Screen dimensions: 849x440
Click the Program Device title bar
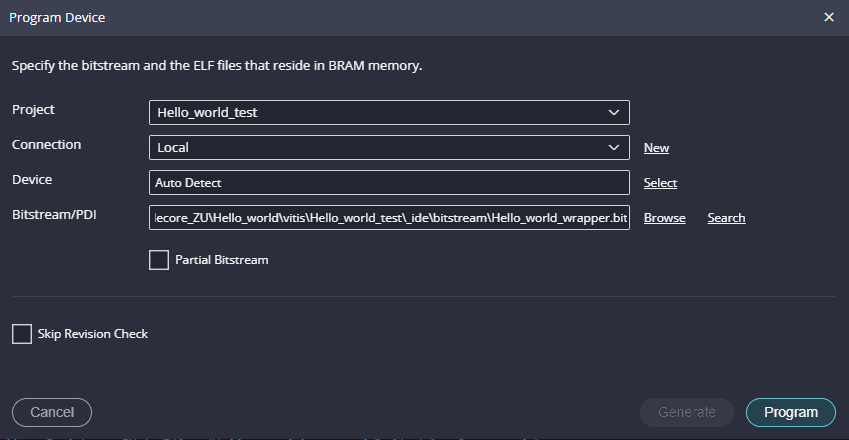[400, 17]
